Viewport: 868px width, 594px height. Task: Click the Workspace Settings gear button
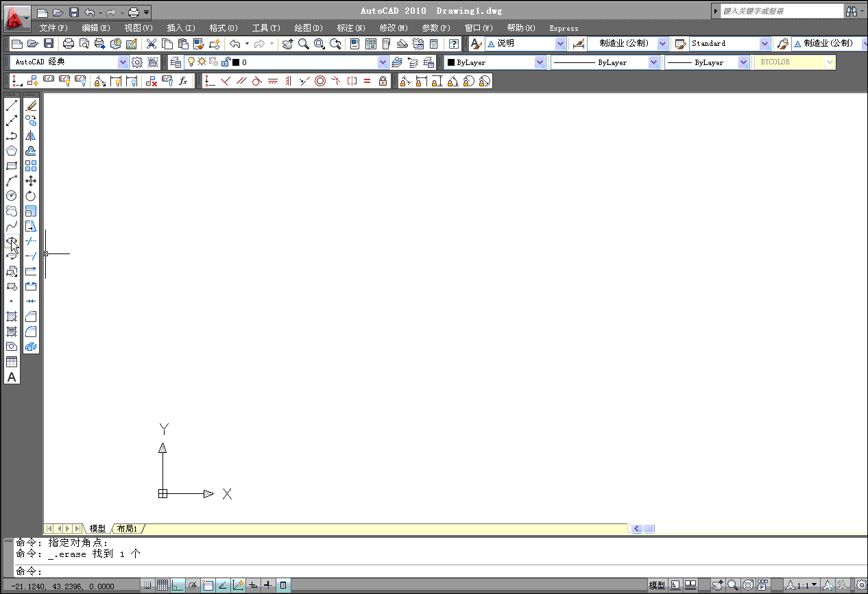pyautogui.click(x=137, y=62)
